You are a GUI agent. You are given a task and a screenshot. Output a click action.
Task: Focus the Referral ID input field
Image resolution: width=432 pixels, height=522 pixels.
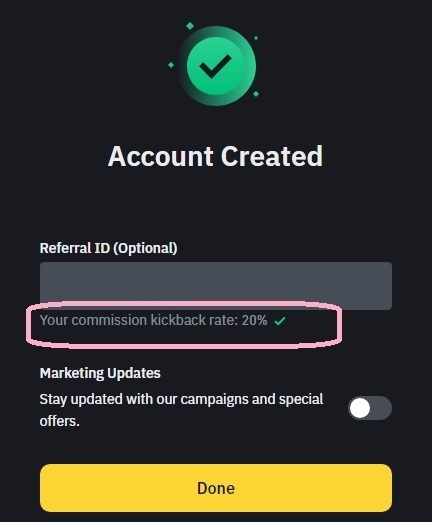pos(216,286)
